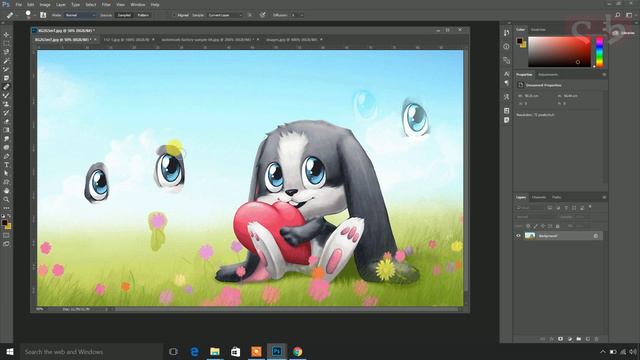
Task: Open the collapsed Character panel icon
Action: 507,74
